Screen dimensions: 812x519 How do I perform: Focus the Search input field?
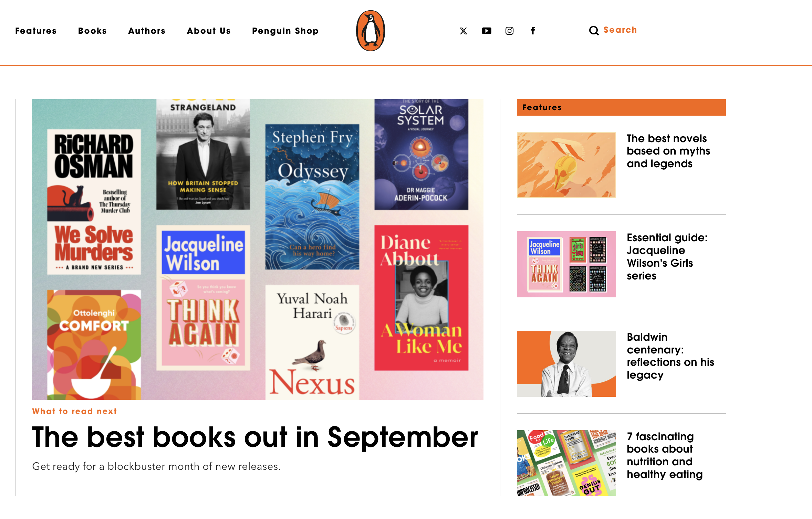664,30
